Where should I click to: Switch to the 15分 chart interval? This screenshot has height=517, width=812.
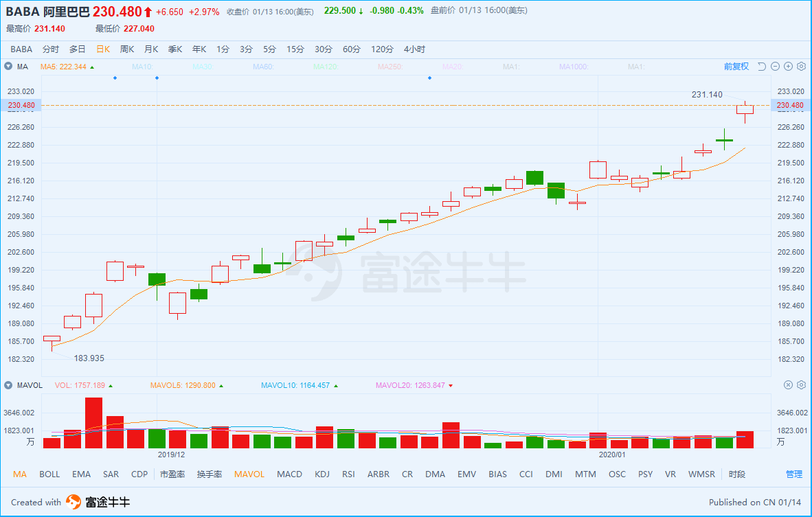[x=295, y=49]
